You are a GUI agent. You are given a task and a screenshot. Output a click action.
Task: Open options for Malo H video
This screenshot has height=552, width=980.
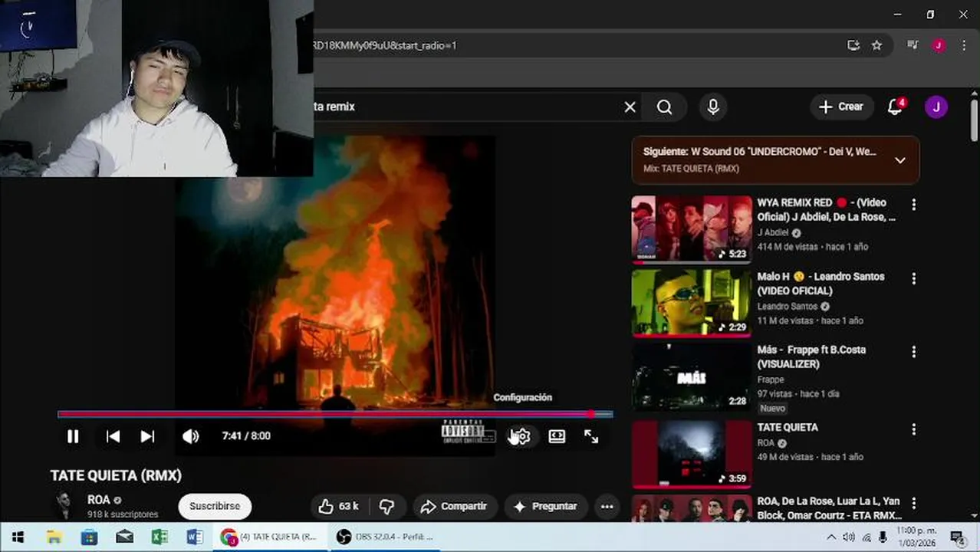tap(913, 278)
